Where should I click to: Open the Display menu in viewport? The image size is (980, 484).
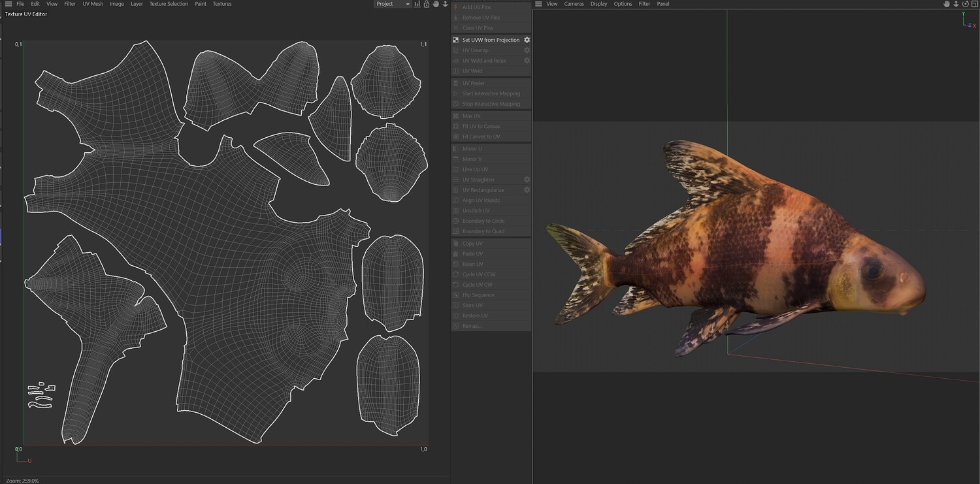[598, 4]
